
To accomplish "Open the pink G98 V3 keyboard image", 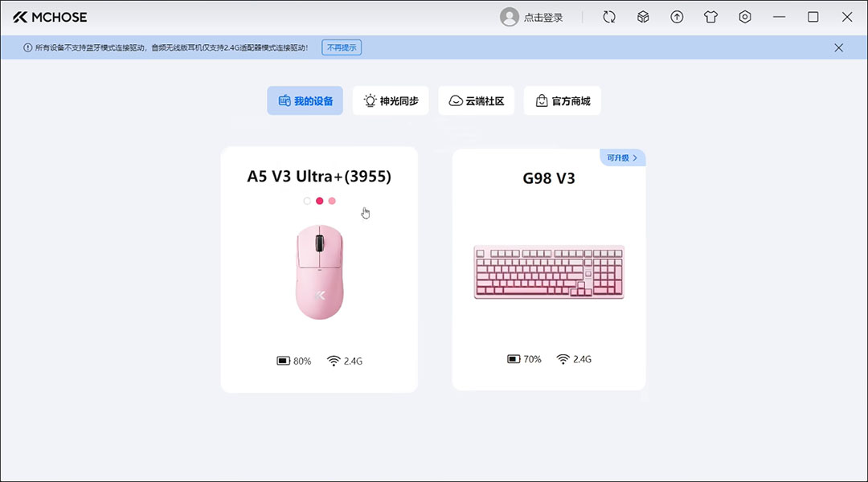I will click(549, 272).
